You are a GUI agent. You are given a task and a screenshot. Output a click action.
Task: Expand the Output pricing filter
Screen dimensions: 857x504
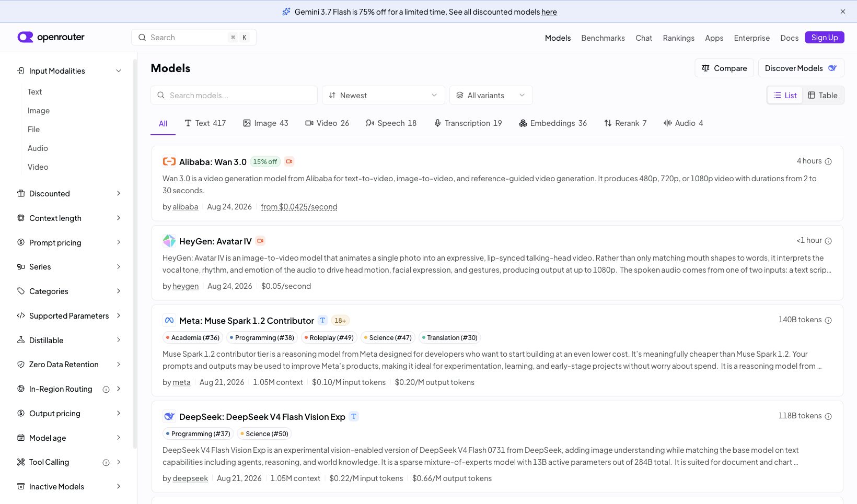[x=69, y=413]
